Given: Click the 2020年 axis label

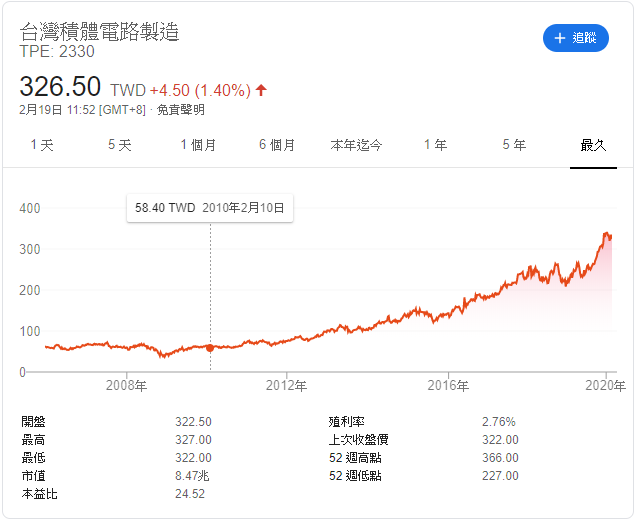Looking at the screenshot, I should click(605, 385).
